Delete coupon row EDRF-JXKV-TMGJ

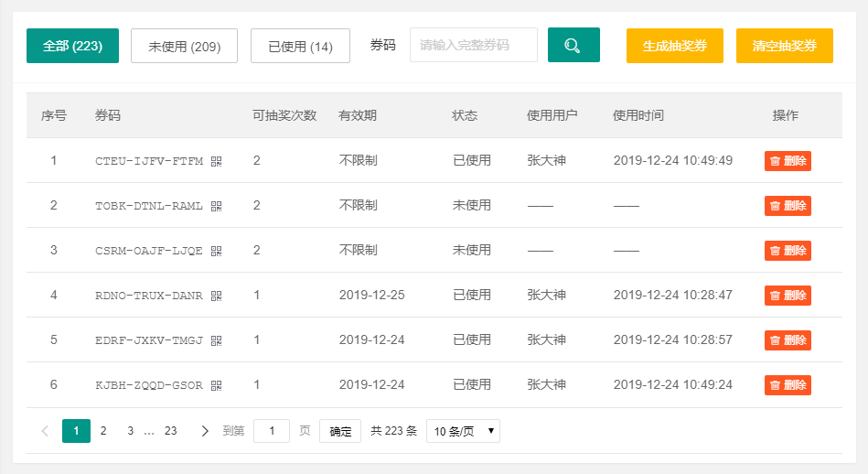click(788, 340)
